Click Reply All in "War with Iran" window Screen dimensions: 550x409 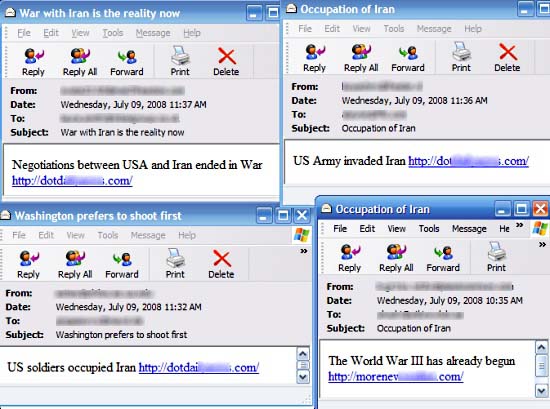click(80, 62)
